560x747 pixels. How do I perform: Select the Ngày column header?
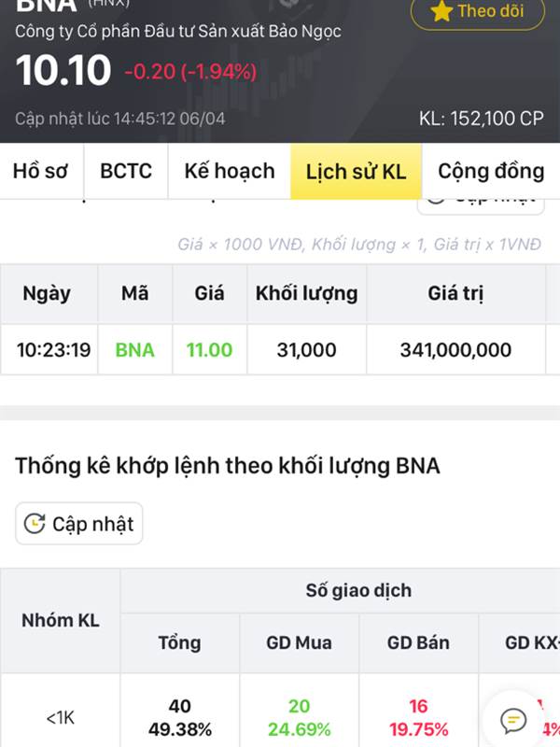pos(47,293)
